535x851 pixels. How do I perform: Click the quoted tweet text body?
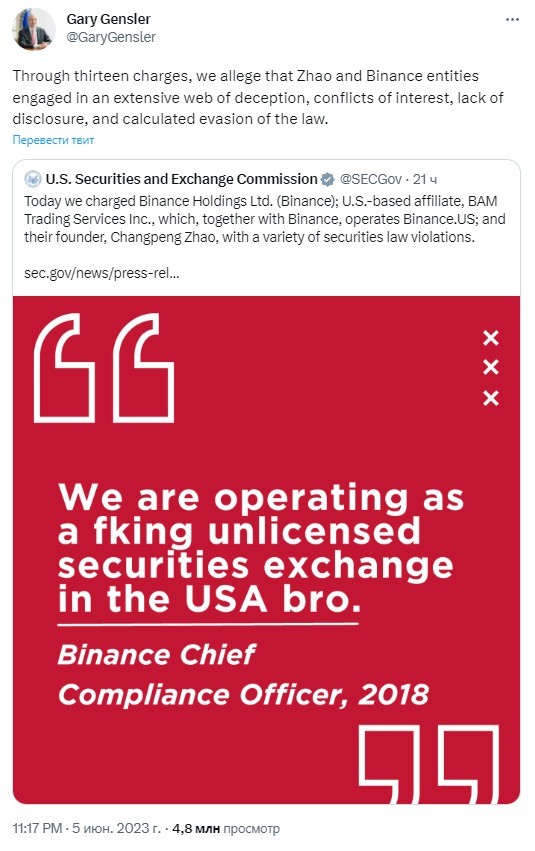coord(265,219)
